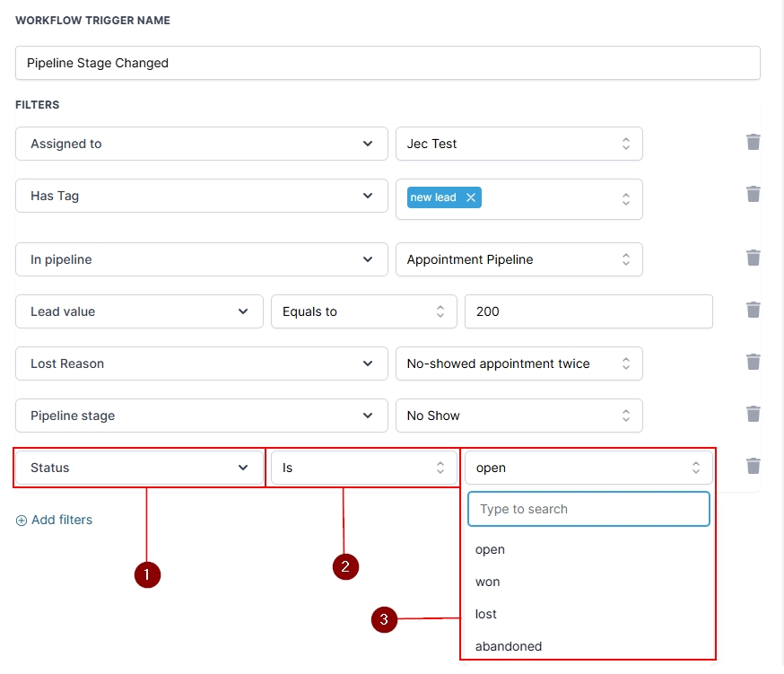
Task: Remove the In pipeline filter via trash icon
Action: click(x=754, y=258)
